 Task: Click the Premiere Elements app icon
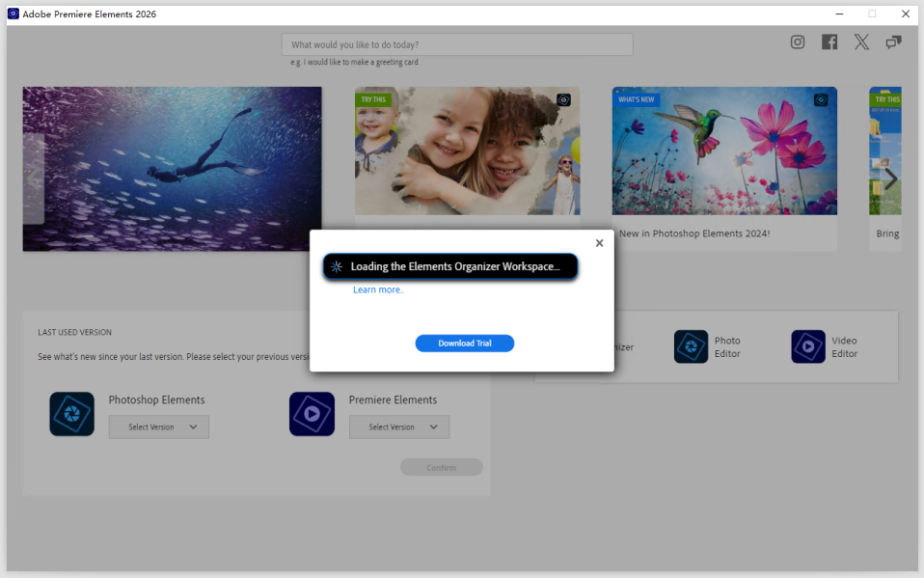point(312,414)
